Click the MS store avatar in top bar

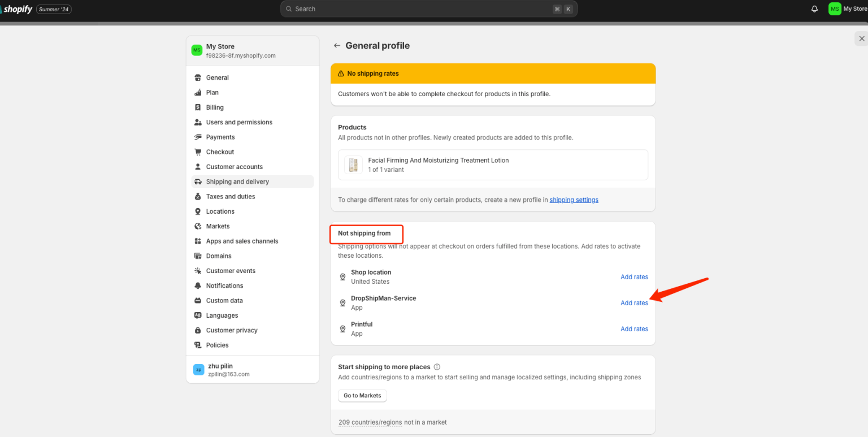[x=834, y=9]
